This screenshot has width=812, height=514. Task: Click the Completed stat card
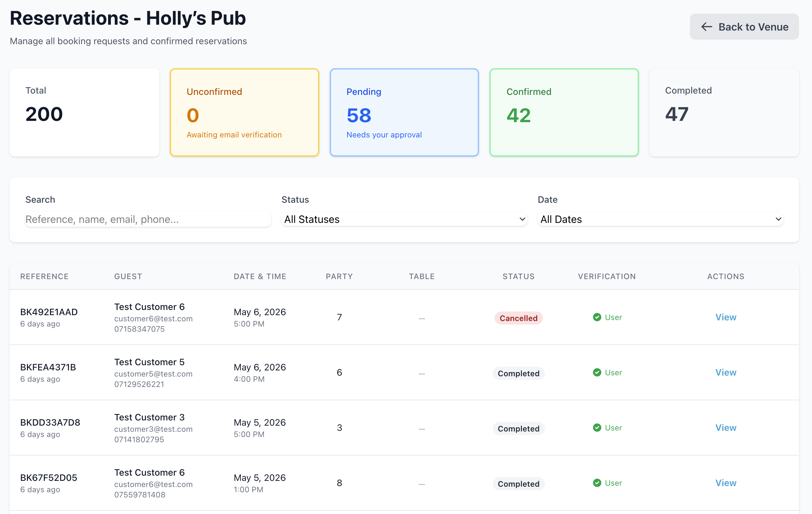[724, 112]
